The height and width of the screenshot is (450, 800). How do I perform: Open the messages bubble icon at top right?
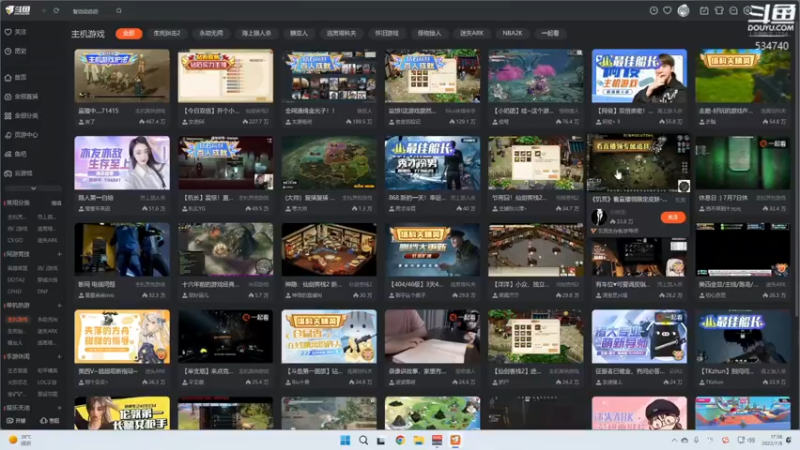tap(733, 11)
